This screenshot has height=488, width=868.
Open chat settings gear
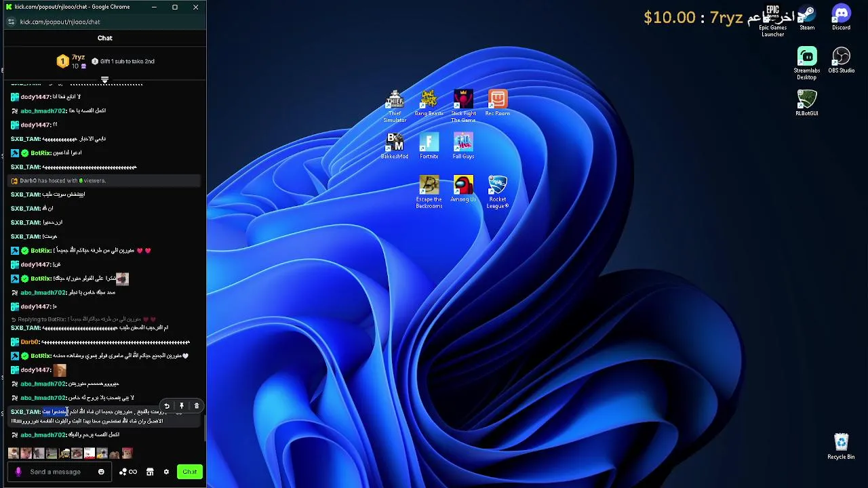click(166, 472)
